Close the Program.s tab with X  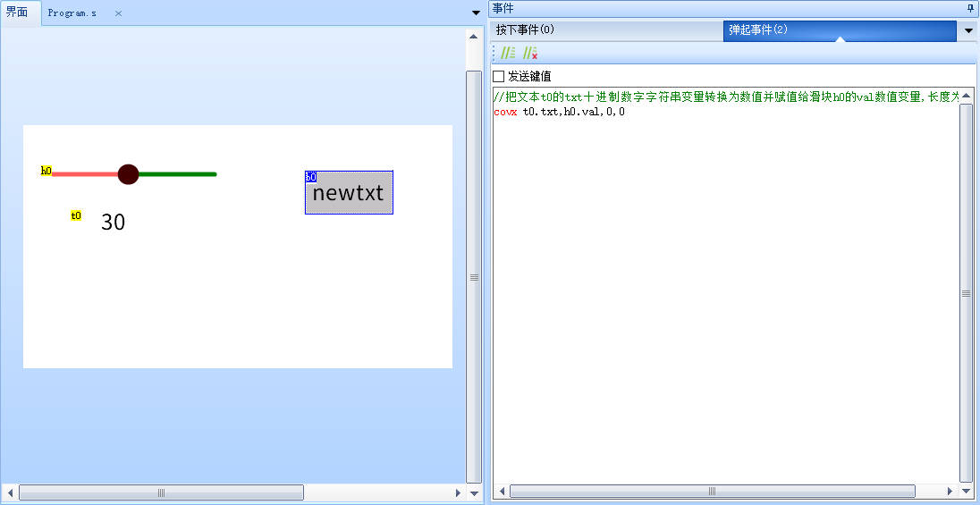pos(118,13)
